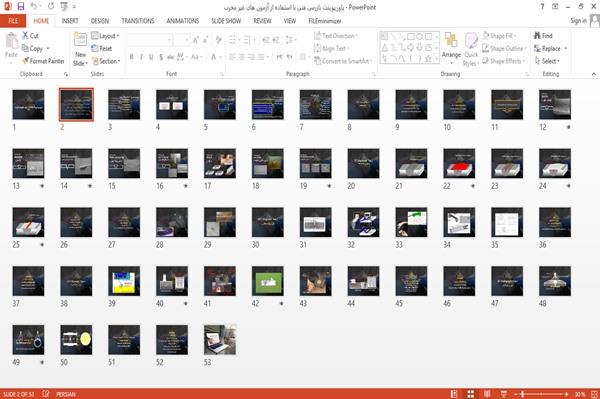Screen dimensions: 600x399
Task: Click zoom out minus button
Action: (x=515, y=394)
